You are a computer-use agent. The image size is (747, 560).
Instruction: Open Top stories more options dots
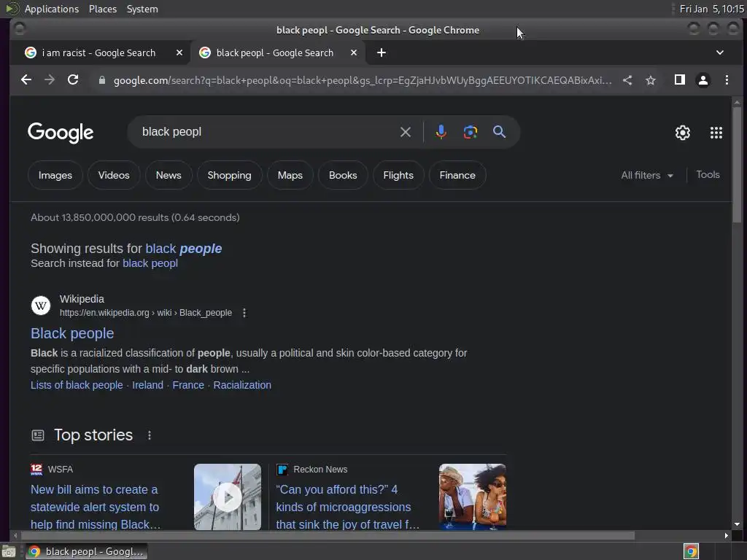click(x=150, y=435)
